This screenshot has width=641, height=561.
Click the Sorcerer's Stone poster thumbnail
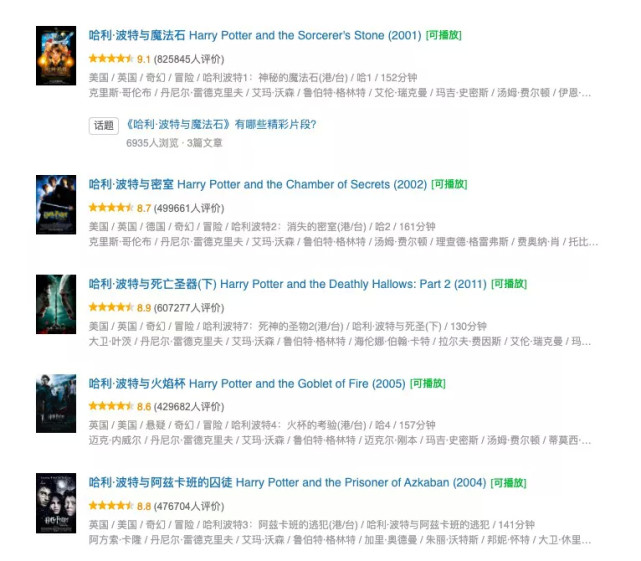pyautogui.click(x=56, y=56)
